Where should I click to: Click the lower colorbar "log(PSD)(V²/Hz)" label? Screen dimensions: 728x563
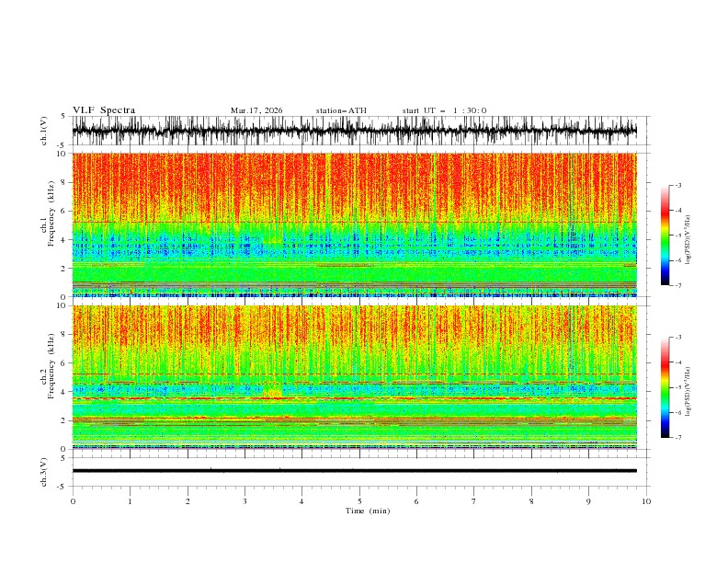(688, 392)
